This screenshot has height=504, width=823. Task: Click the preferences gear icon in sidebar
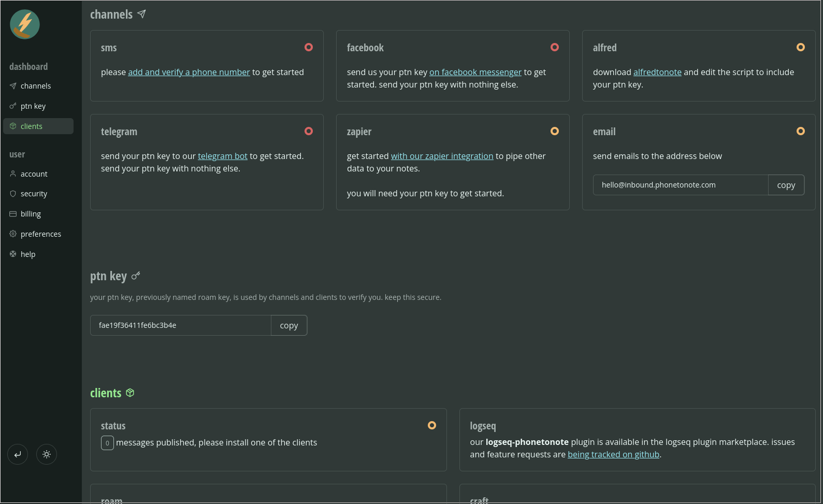coord(13,234)
